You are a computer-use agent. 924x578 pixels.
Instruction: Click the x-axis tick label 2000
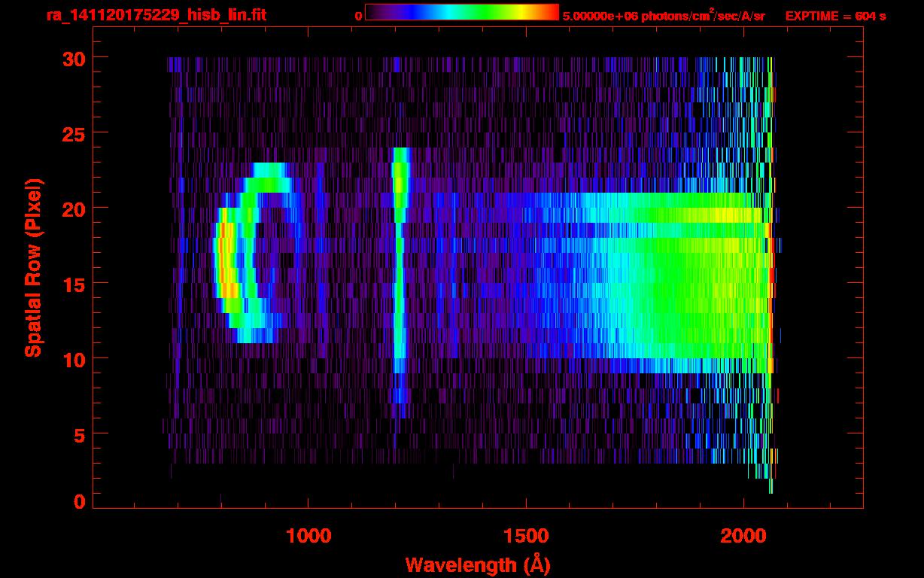click(743, 536)
